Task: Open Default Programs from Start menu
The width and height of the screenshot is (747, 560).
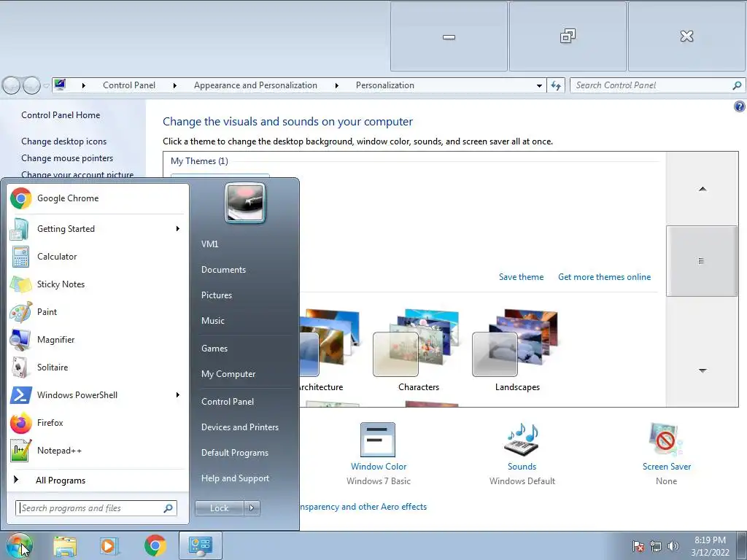Action: click(x=235, y=453)
